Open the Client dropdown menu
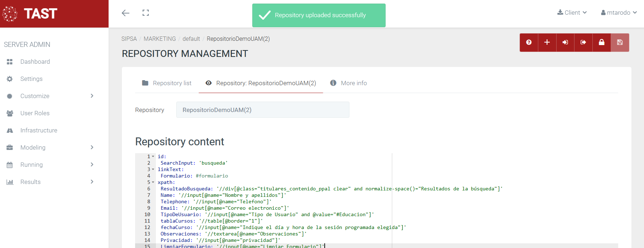 coord(572,13)
